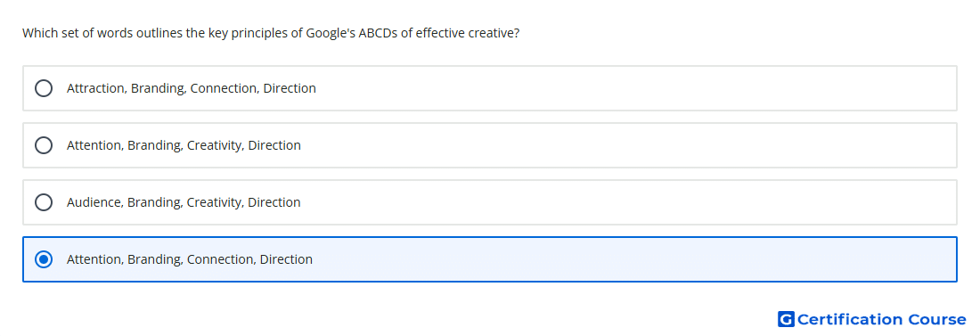Click empty area of the highlighted fourth answer card
The image size is (980, 336).
[625, 259]
